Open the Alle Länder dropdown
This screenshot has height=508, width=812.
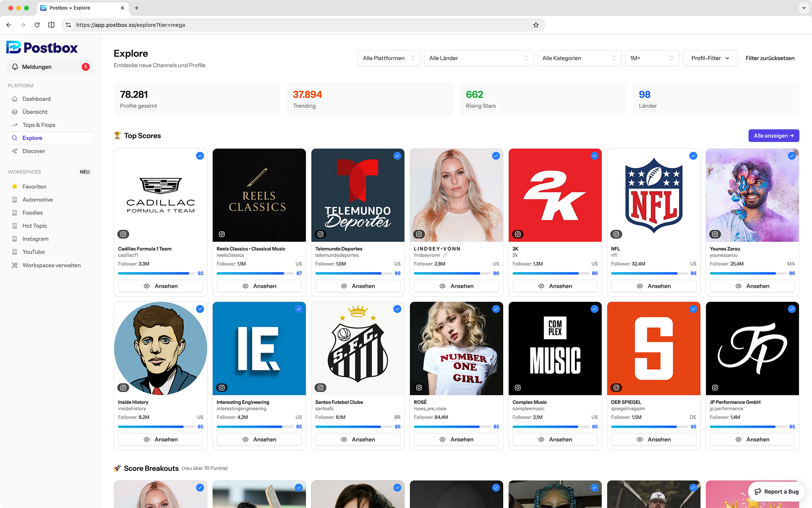[479, 58]
